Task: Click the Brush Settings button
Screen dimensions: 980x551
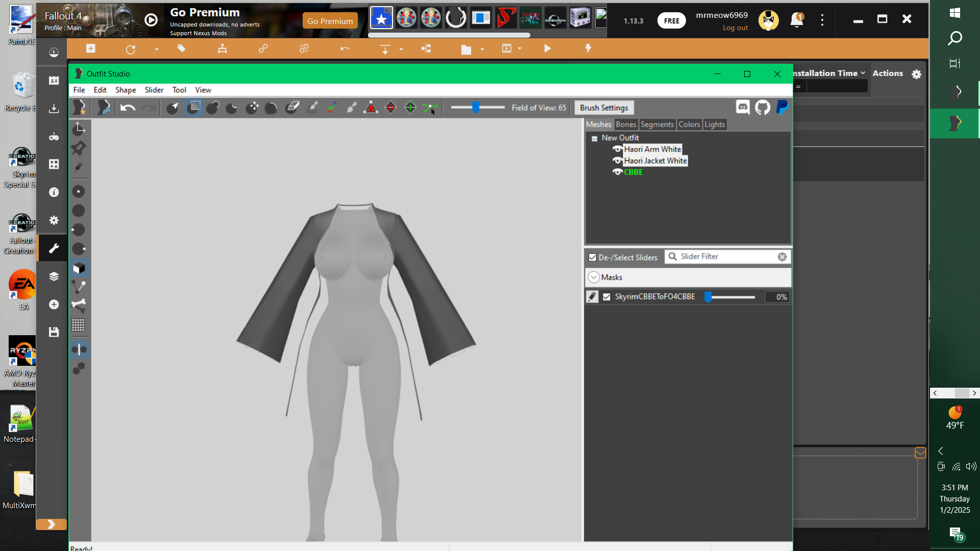Action: click(604, 108)
